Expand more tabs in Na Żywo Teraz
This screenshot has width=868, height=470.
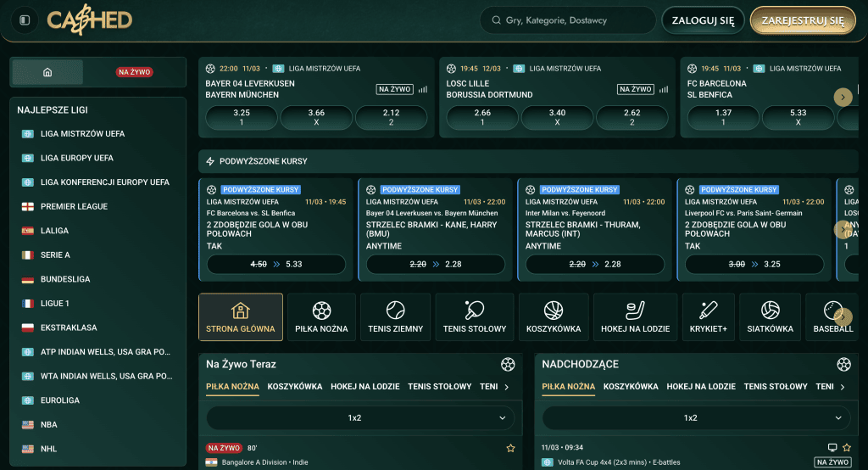click(x=507, y=387)
